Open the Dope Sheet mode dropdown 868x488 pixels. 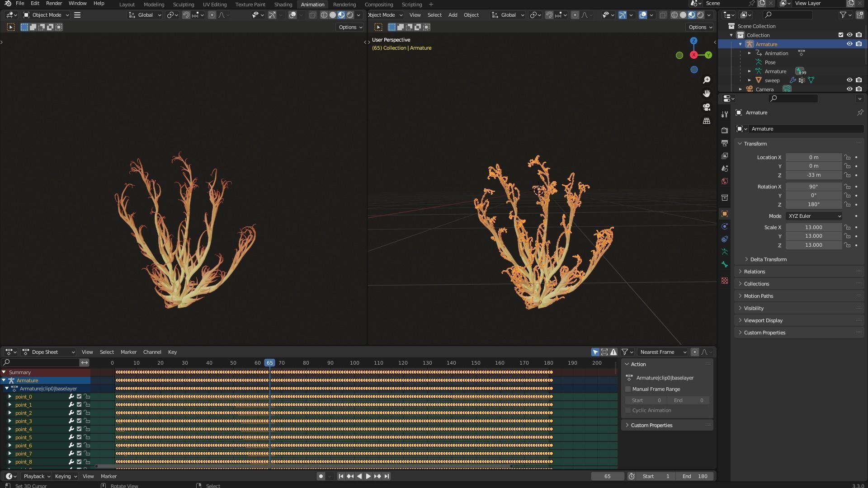pyautogui.click(x=48, y=352)
